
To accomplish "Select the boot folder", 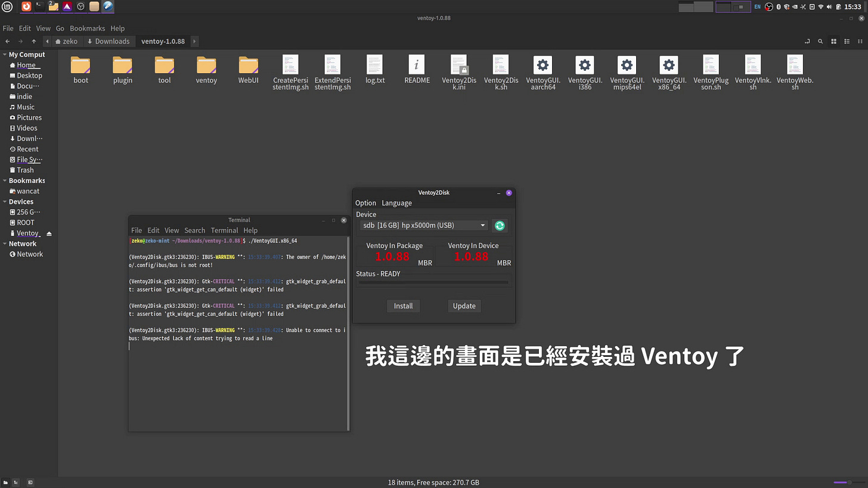I will point(80,70).
